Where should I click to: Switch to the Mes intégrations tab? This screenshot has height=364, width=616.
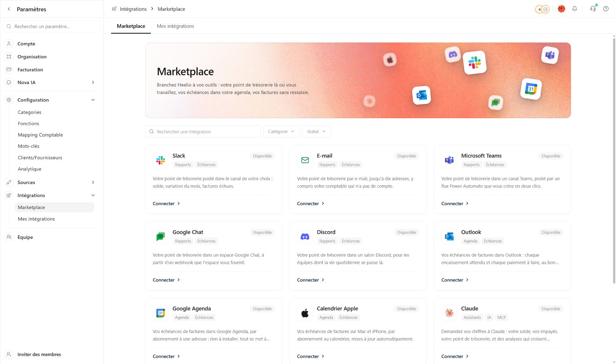click(175, 26)
